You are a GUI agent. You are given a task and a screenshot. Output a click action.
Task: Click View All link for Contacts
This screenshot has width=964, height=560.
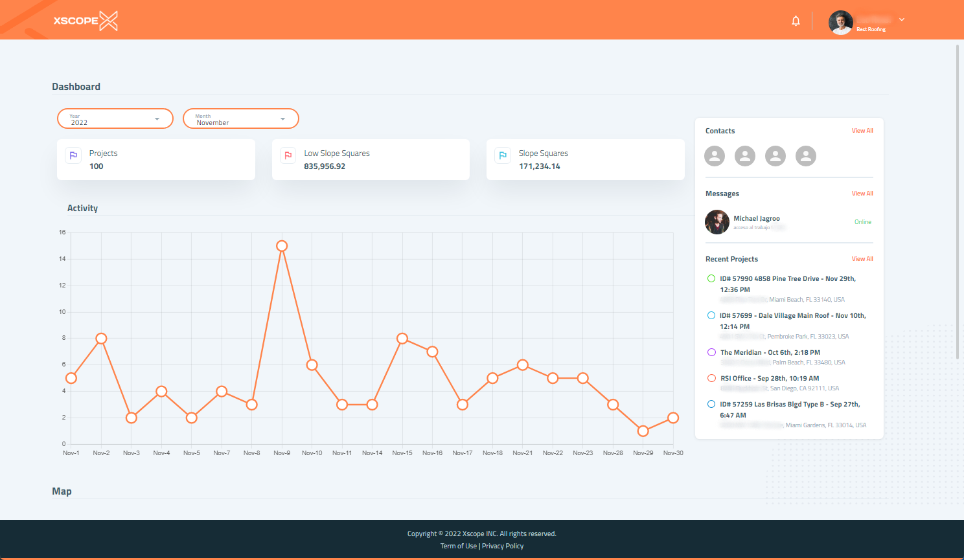862,131
